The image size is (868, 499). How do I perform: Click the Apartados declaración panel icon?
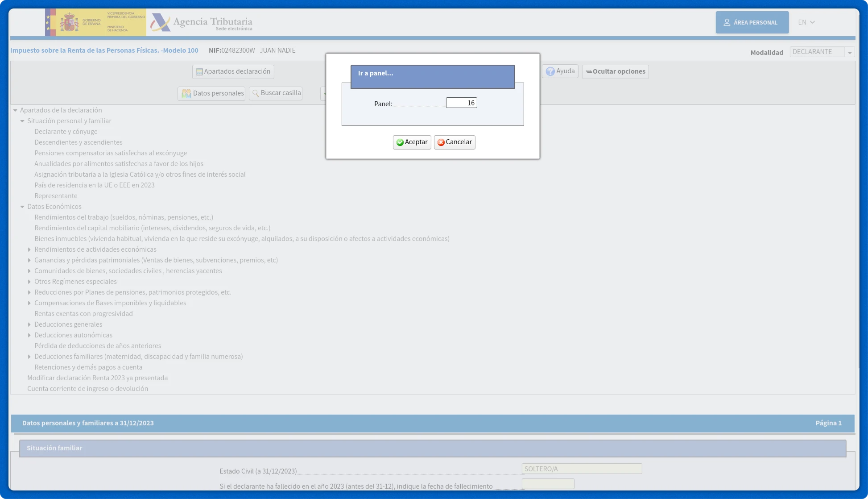click(x=199, y=72)
